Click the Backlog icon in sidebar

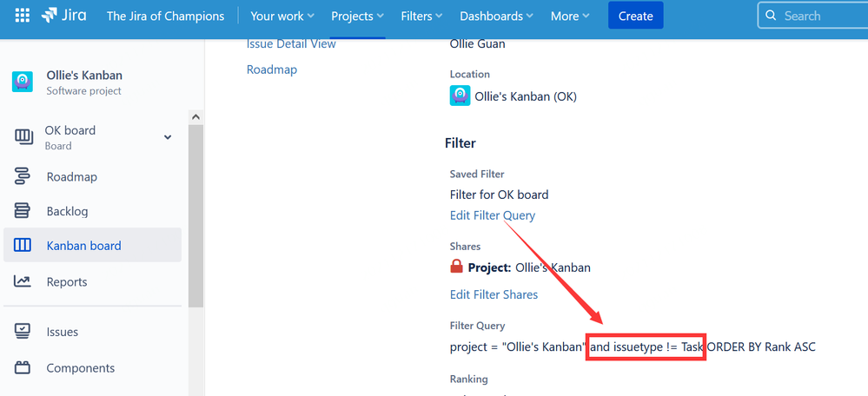click(22, 211)
